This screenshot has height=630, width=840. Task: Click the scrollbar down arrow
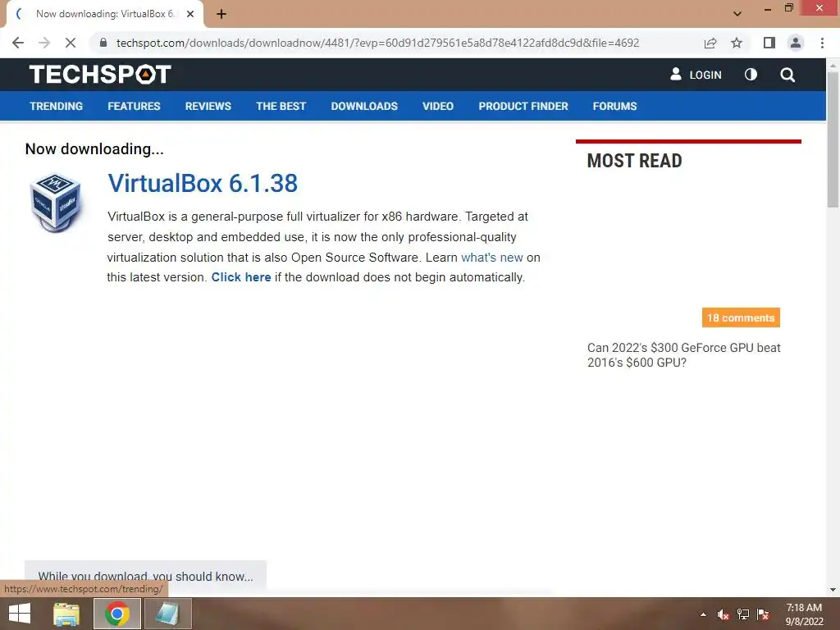[x=833, y=590]
